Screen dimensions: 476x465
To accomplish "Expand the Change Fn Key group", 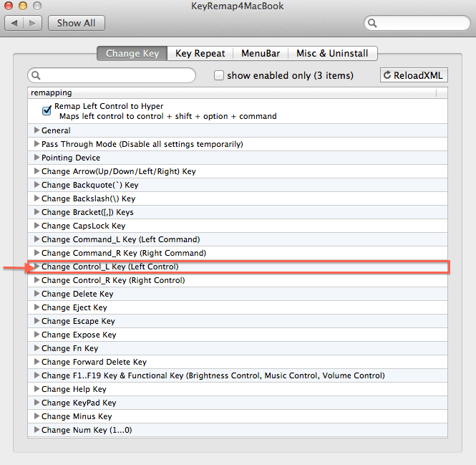I will 36,348.
